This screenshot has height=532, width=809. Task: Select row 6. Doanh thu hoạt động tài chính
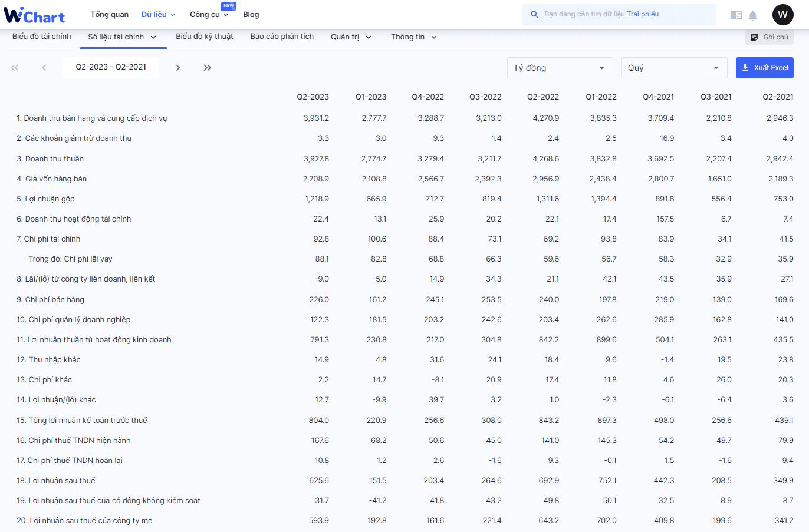point(74,219)
